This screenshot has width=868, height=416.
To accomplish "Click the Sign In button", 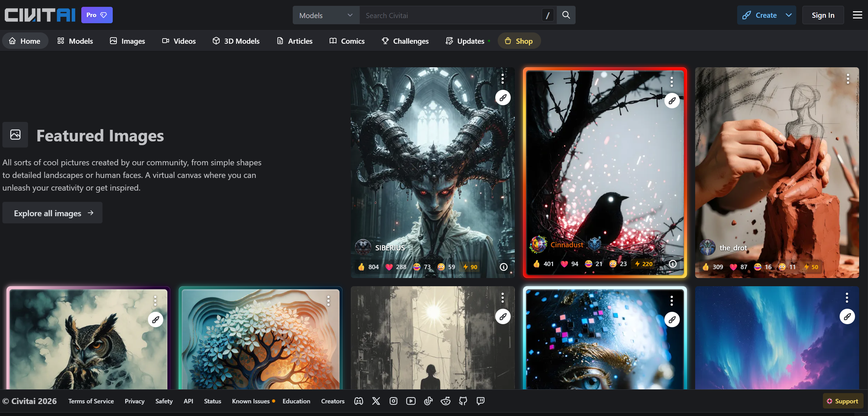I will (x=823, y=15).
